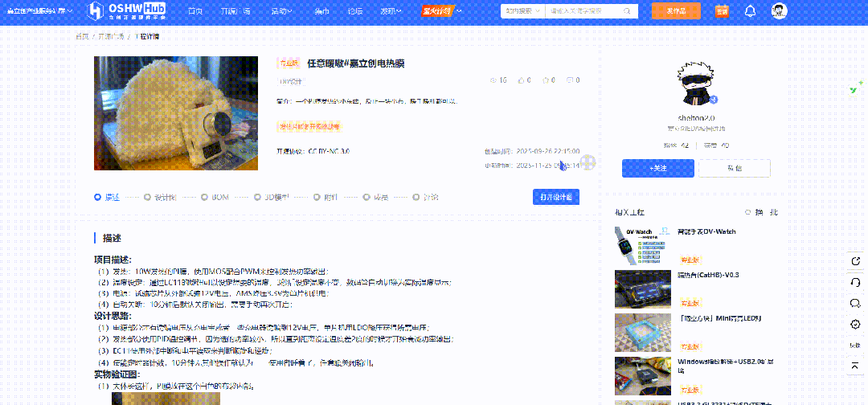
Task: Click the project title 任意暖敷#嘉立创电热膜
Action: [x=357, y=63]
